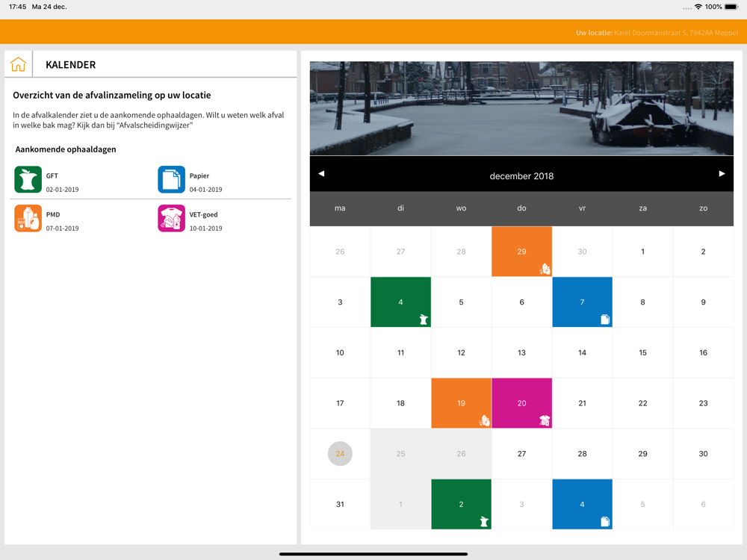
Task: Select green GFT day 4 December
Action: 400,302
